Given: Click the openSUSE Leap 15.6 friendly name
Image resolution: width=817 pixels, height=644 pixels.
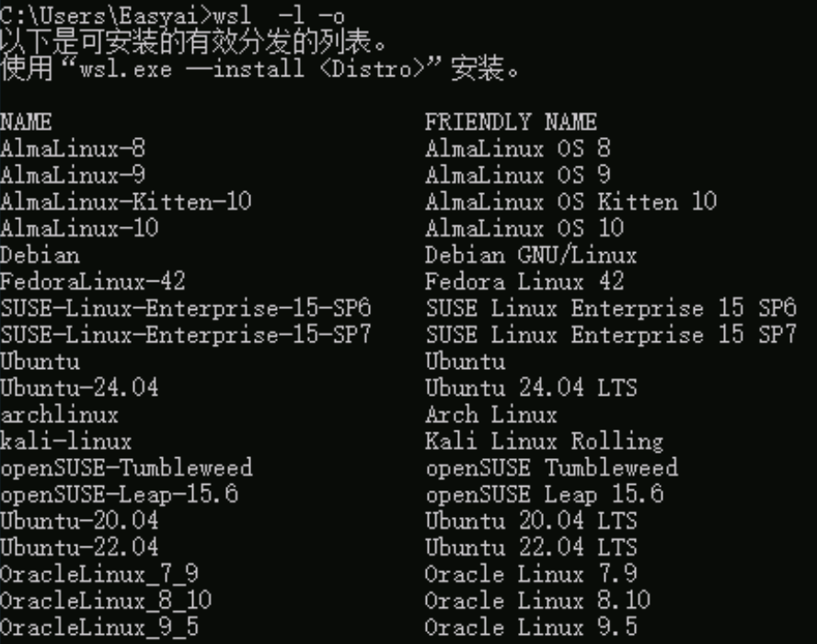Looking at the screenshot, I should pyautogui.click(x=544, y=495).
